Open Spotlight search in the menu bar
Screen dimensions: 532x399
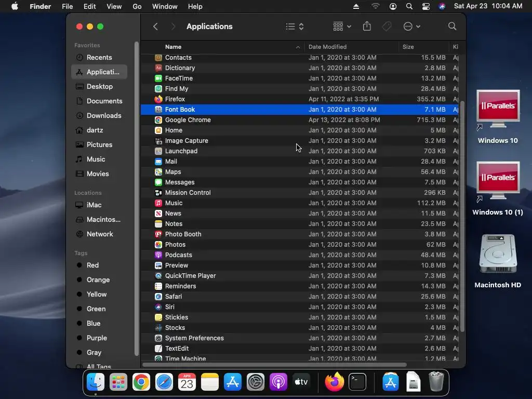click(x=409, y=6)
